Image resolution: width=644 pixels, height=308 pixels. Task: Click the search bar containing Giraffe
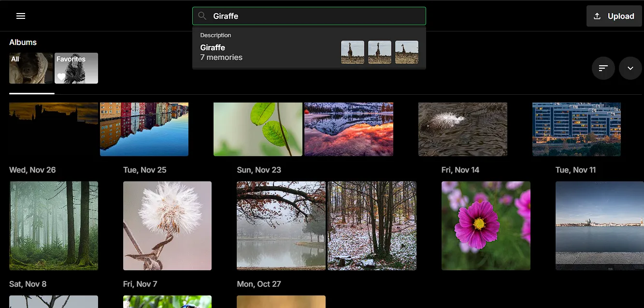pos(309,15)
